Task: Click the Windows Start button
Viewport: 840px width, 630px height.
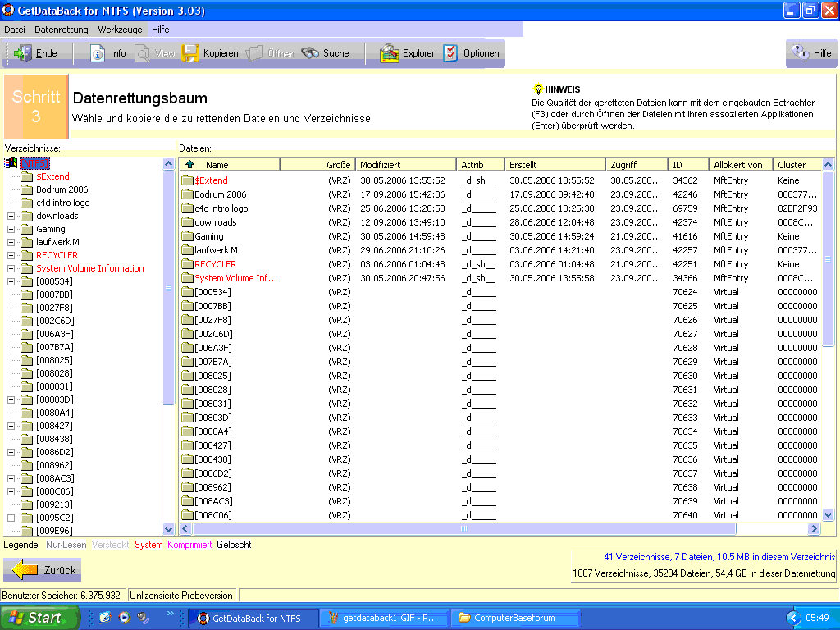Action: pyautogui.click(x=39, y=618)
